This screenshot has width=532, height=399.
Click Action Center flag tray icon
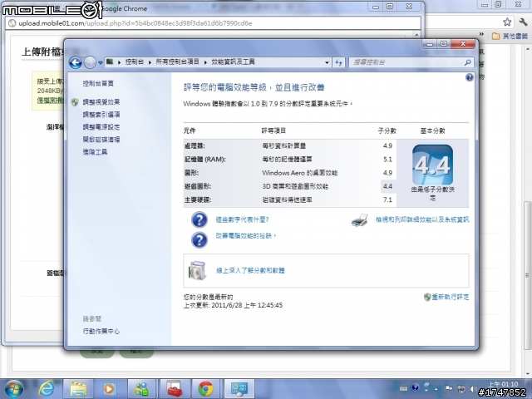(x=448, y=388)
